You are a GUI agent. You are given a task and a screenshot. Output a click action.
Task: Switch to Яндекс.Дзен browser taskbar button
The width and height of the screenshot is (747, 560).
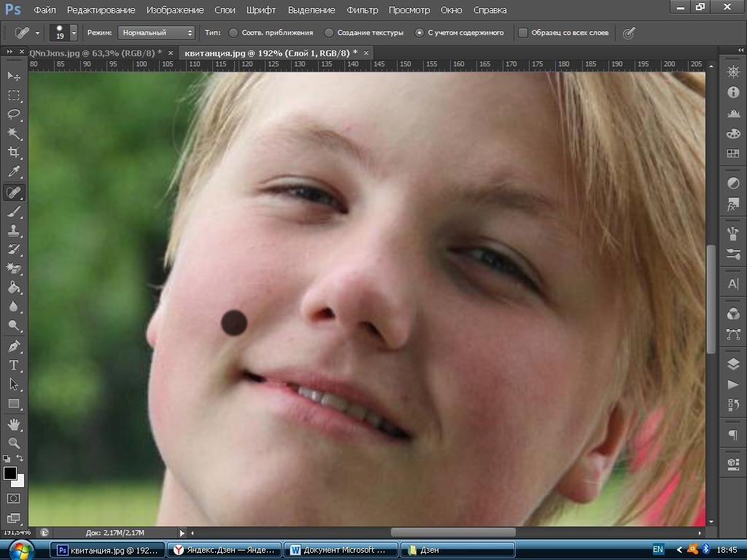click(x=224, y=550)
